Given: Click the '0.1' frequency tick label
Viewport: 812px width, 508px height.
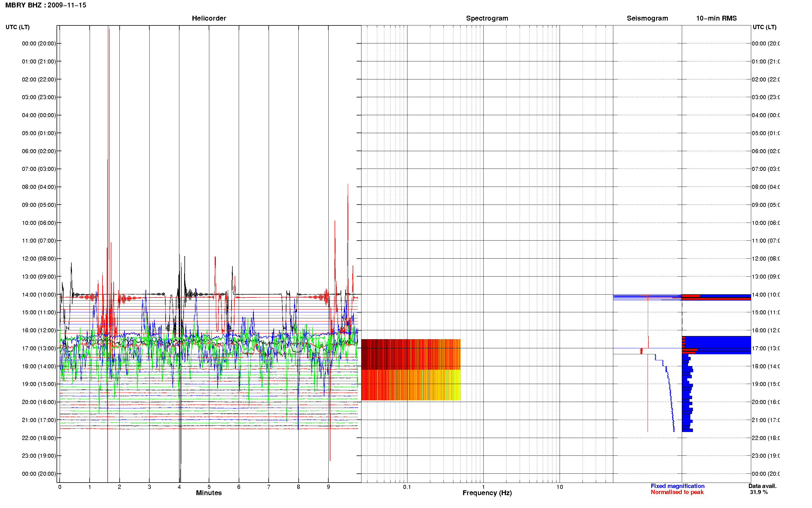Looking at the screenshot, I should pos(407,487).
